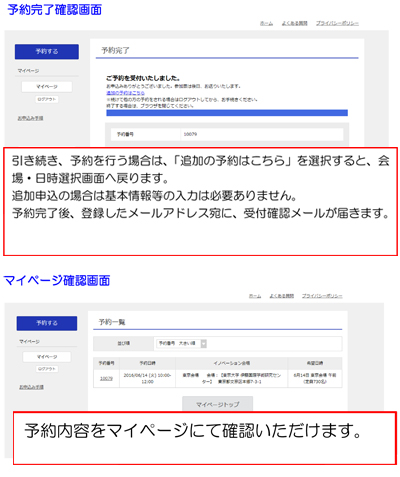Open マイページ button in the lower sidebar
Viewport: 400px width, 477px height.
(x=47, y=357)
